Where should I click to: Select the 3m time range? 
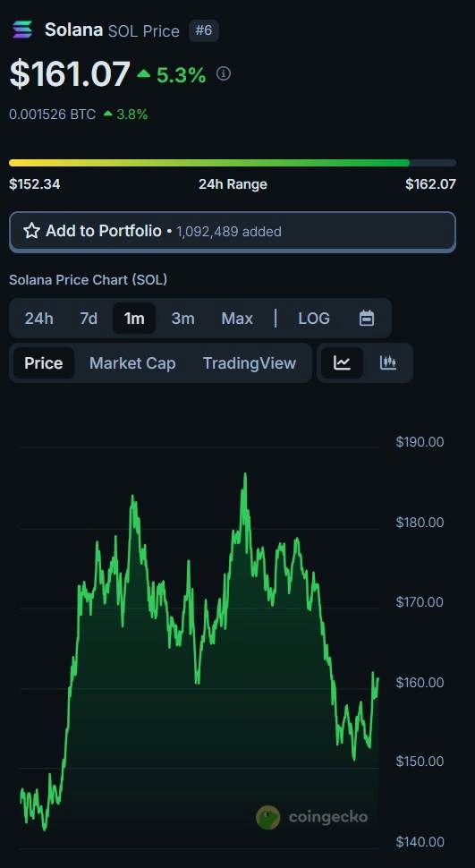click(x=182, y=319)
